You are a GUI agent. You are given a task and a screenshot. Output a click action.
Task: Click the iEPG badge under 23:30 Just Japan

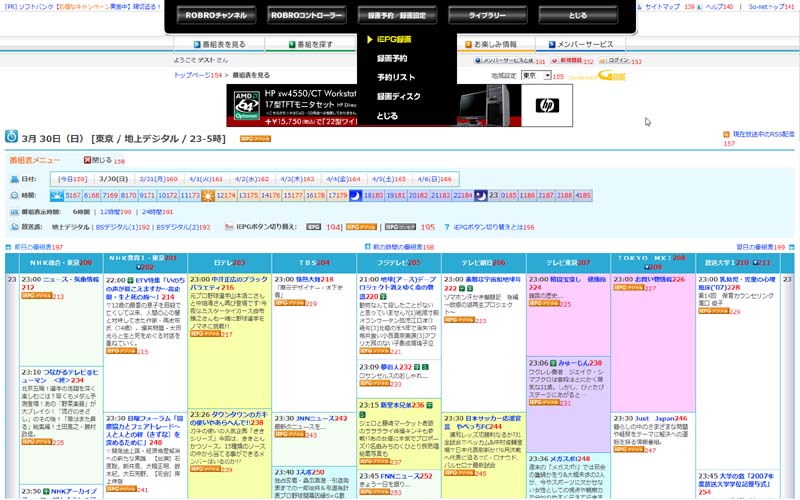pyautogui.click(x=629, y=450)
